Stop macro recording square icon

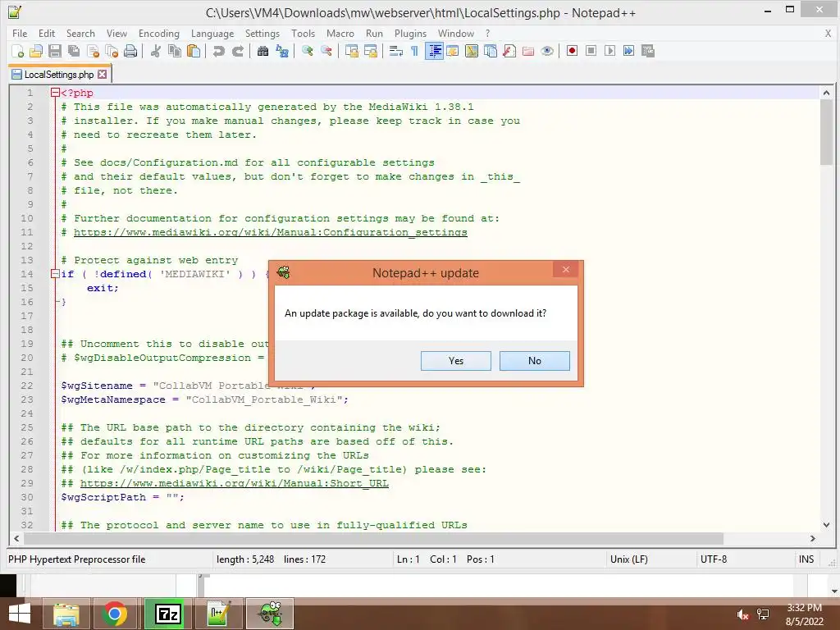click(591, 51)
